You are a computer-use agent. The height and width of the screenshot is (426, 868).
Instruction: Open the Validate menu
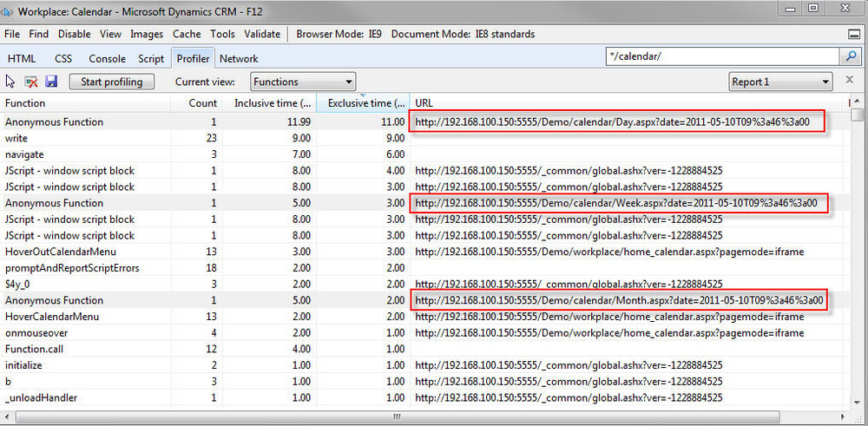point(262,35)
